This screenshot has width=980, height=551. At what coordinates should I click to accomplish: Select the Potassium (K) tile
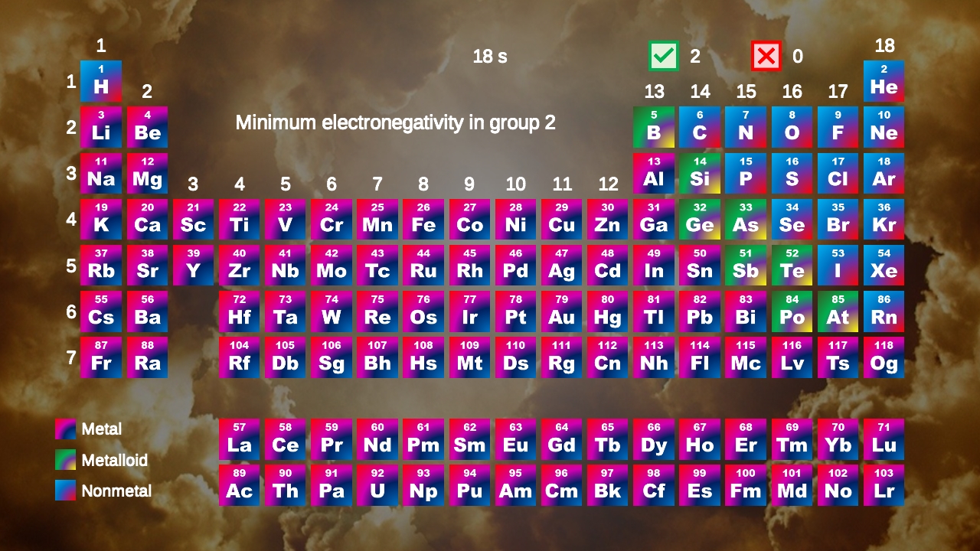(101, 220)
